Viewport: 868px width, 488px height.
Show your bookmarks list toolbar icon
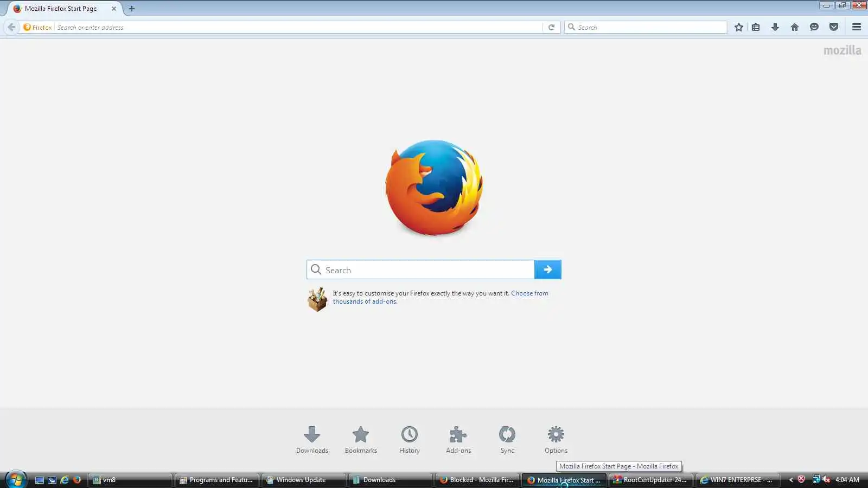tap(756, 27)
